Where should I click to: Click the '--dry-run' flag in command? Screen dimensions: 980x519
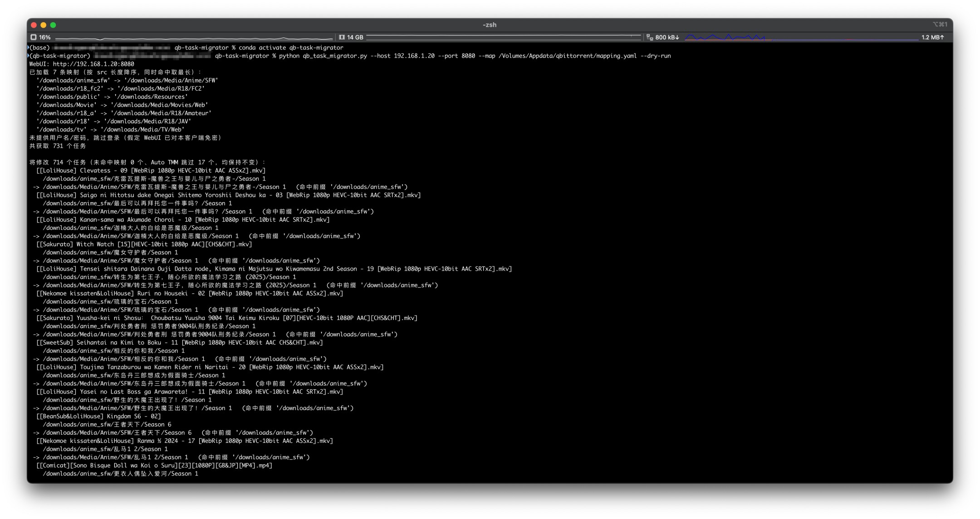tap(656, 56)
